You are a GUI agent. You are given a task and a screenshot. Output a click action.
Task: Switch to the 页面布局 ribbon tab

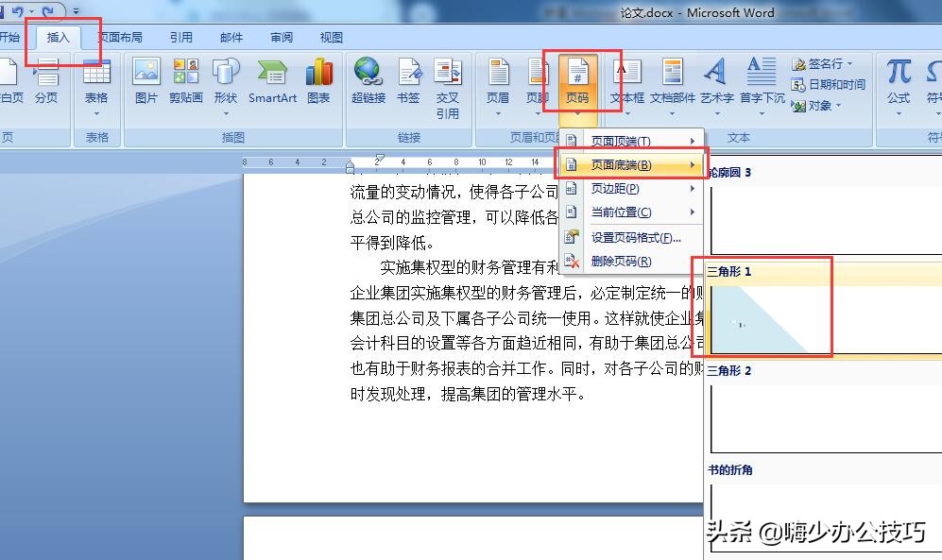(x=121, y=37)
